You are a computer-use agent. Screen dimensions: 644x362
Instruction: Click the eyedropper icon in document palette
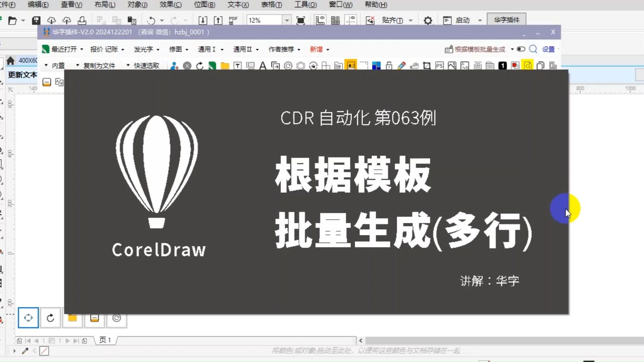point(25,351)
